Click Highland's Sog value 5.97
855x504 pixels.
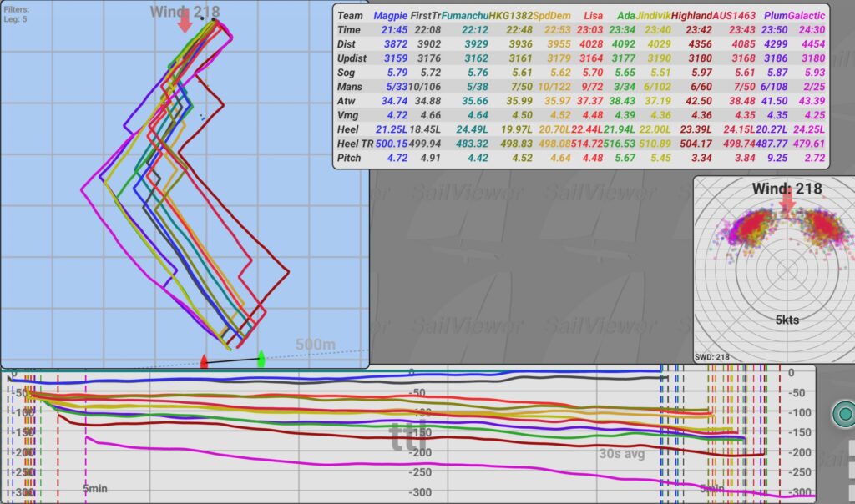[701, 73]
